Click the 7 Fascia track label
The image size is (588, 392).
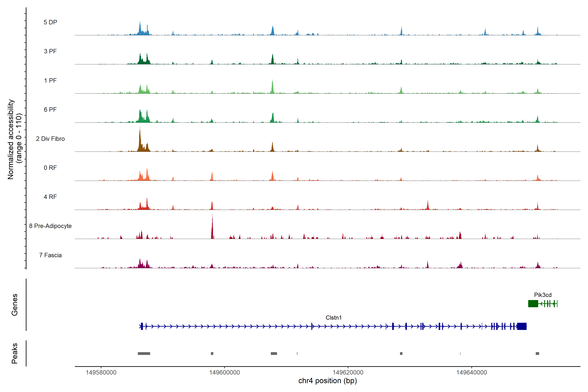tap(50, 255)
